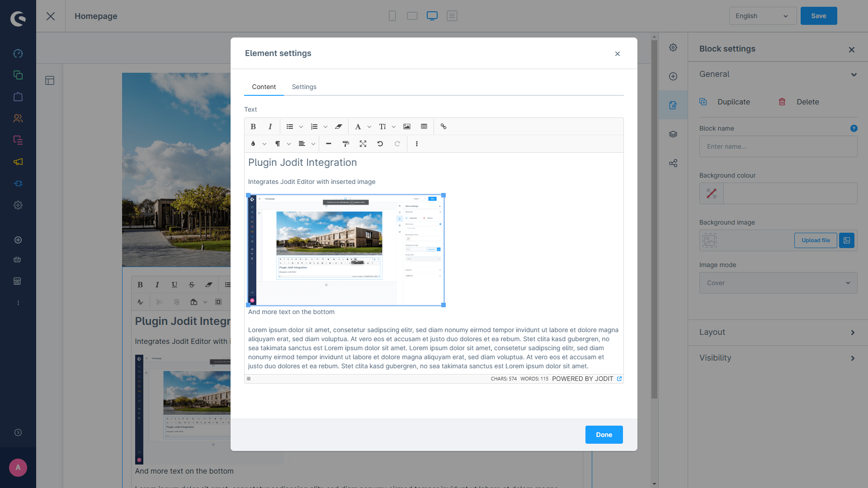Click the font size icon

[382, 127]
